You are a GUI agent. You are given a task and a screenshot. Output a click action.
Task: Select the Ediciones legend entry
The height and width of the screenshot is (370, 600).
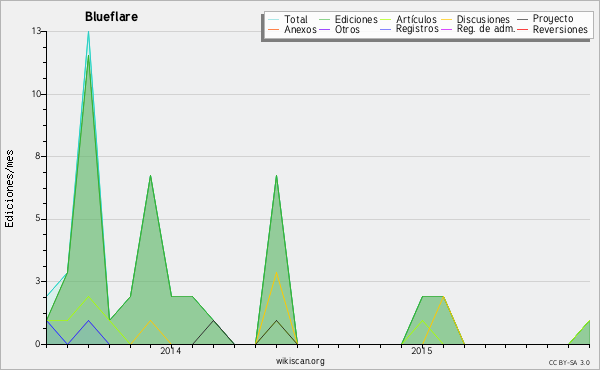tap(356, 19)
